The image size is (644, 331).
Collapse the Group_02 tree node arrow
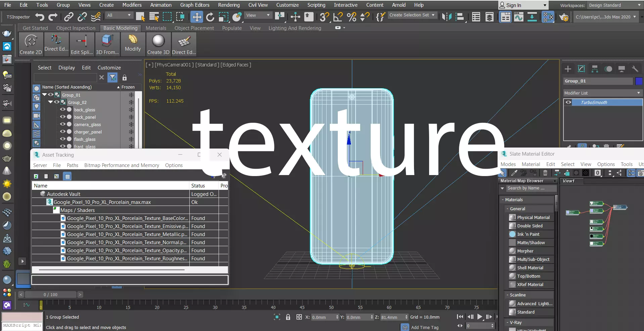(x=50, y=102)
